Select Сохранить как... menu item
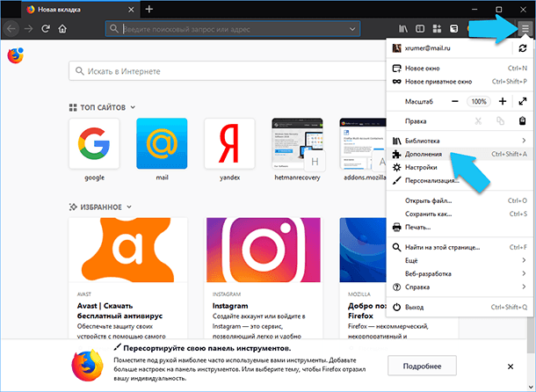Screen dimensions: 536x392 click(x=460, y=214)
